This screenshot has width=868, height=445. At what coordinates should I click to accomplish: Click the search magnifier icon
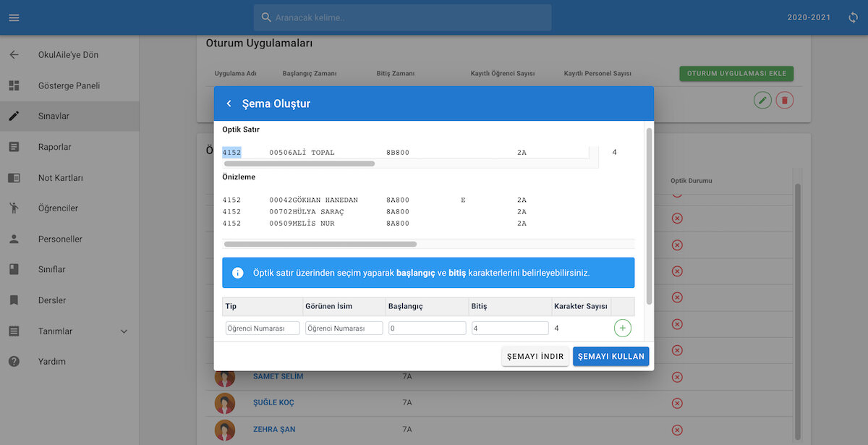click(x=266, y=17)
